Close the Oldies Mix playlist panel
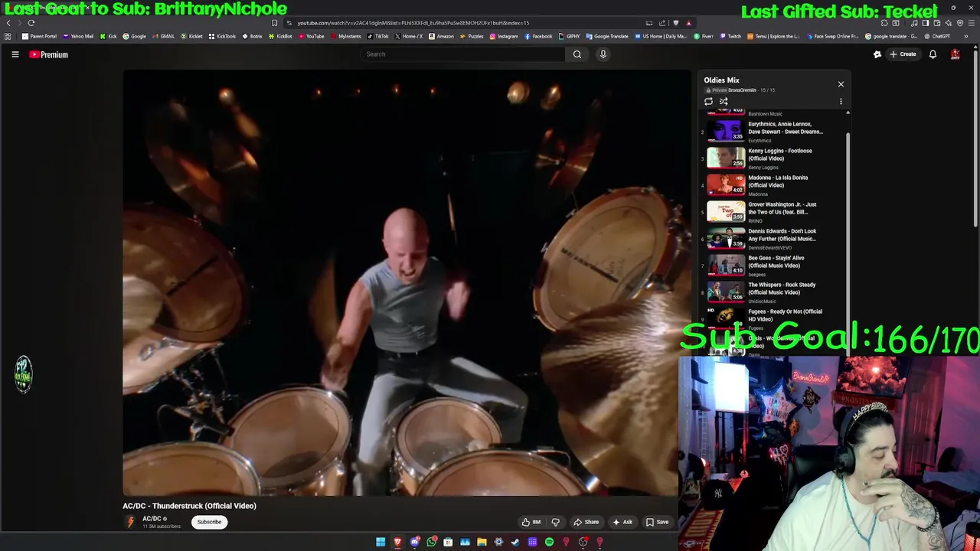 (841, 84)
